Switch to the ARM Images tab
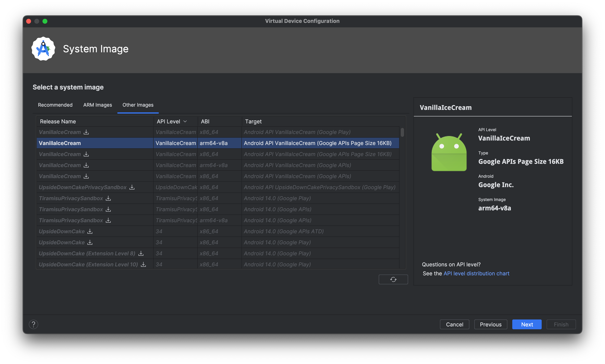 pyautogui.click(x=97, y=105)
